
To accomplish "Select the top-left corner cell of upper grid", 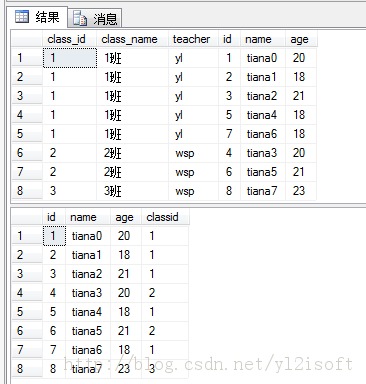I will tap(27, 39).
